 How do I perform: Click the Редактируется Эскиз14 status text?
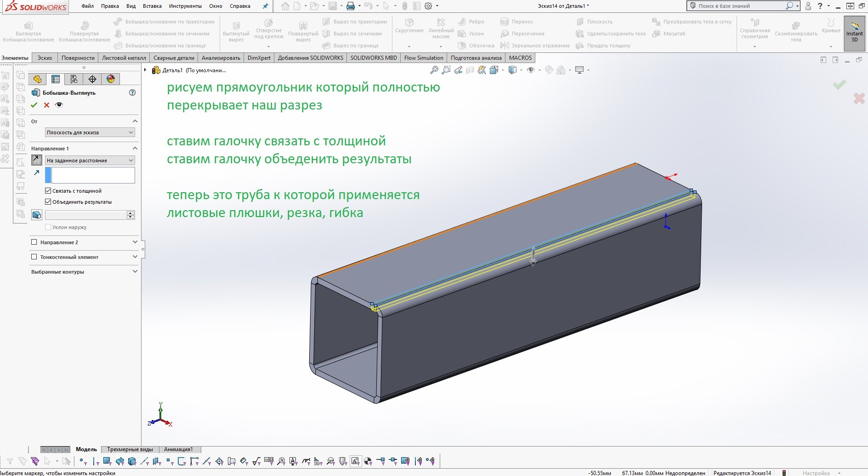pyautogui.click(x=742, y=473)
